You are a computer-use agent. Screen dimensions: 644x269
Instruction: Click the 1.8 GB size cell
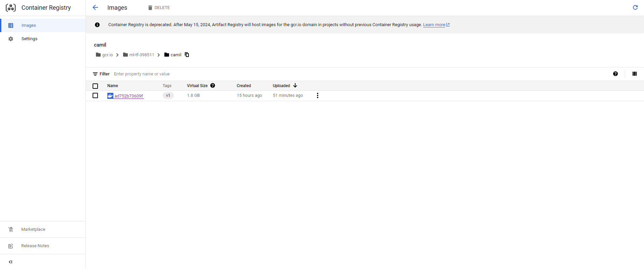tap(194, 95)
